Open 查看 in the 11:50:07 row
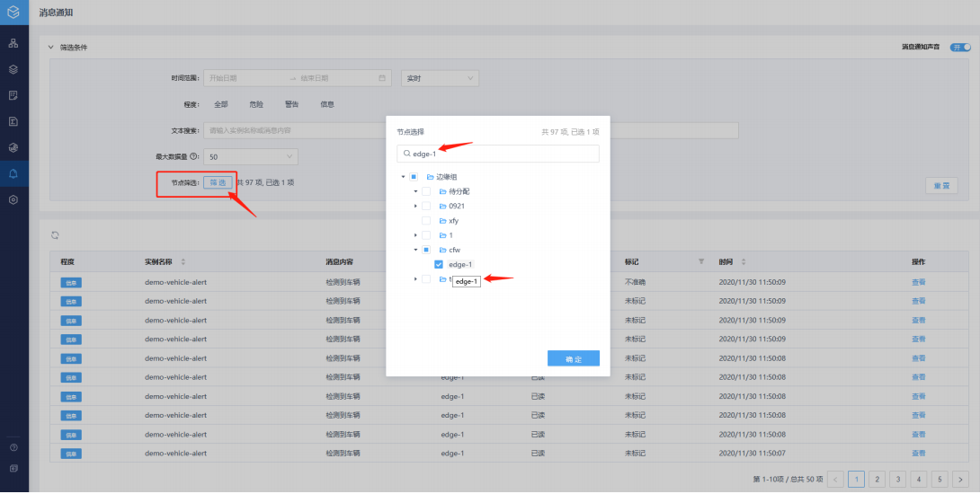The image size is (980, 494). click(918, 454)
